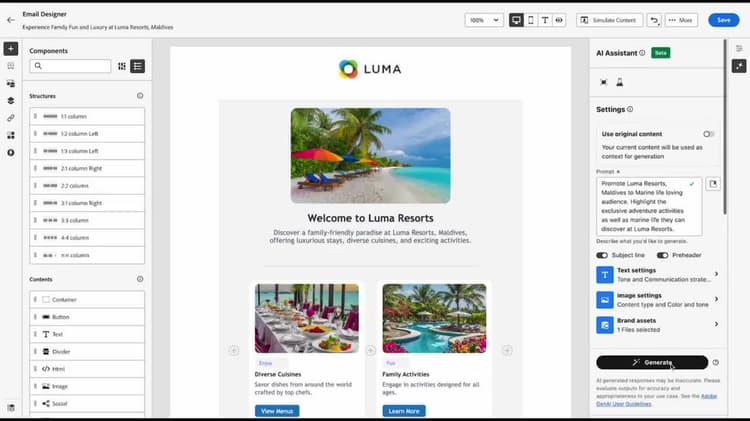Open the AI Assistant sparkle panel icon

[739, 66]
